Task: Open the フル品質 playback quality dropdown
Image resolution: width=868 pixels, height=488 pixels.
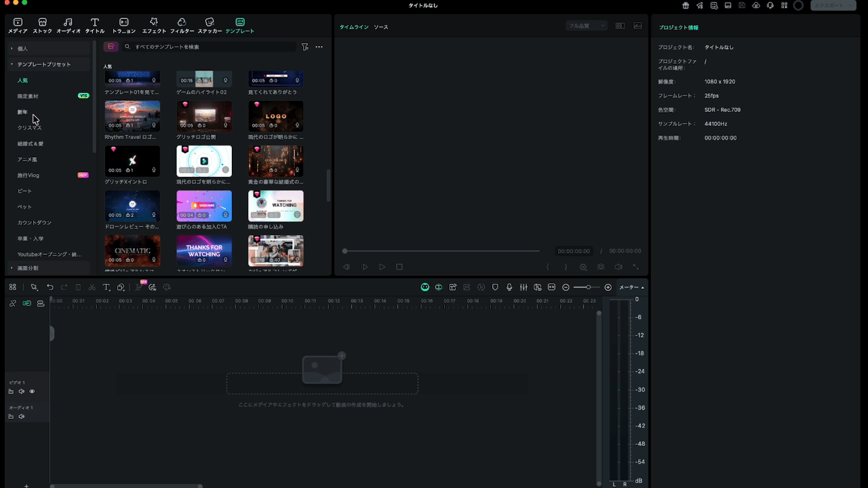Action: pyautogui.click(x=587, y=26)
